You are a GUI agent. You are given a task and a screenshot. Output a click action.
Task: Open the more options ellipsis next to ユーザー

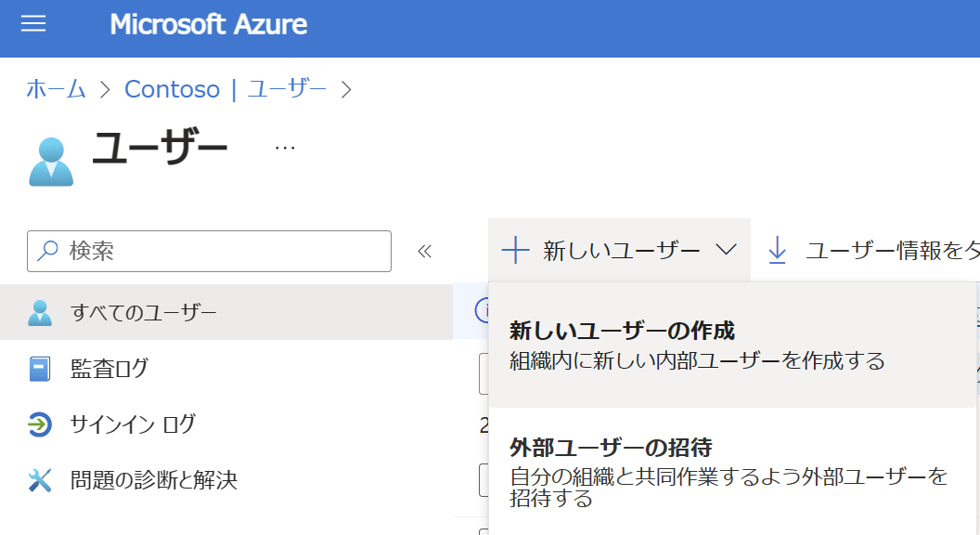point(285,149)
